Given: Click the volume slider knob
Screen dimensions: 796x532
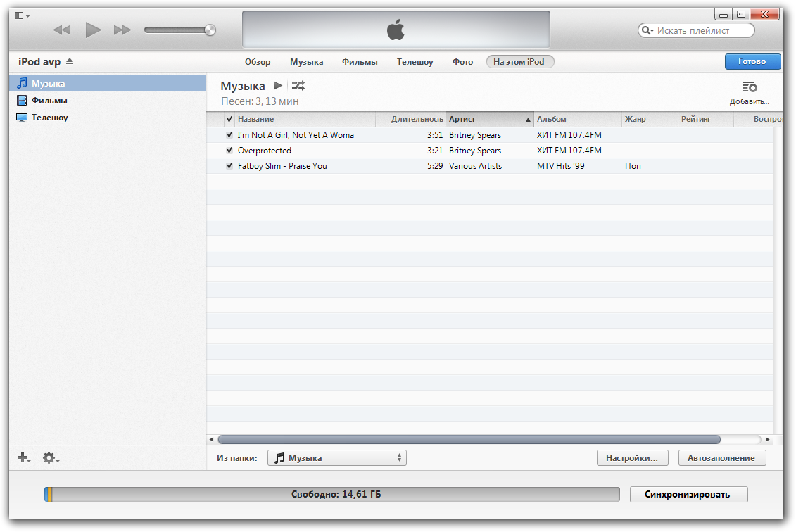Looking at the screenshot, I should [x=210, y=30].
